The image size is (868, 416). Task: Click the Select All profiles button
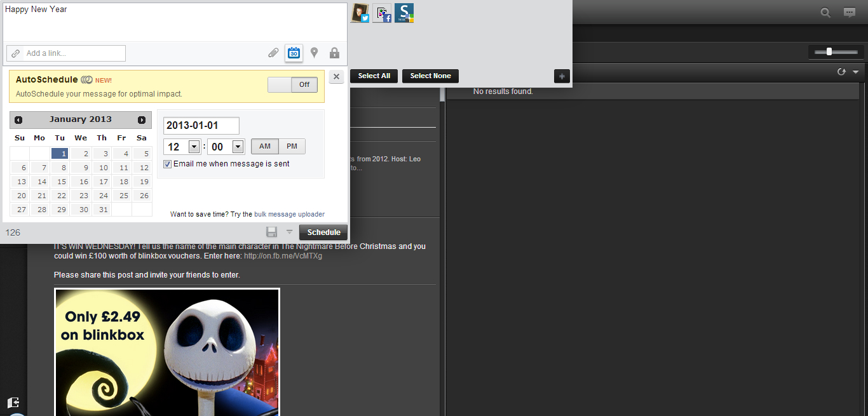(374, 76)
